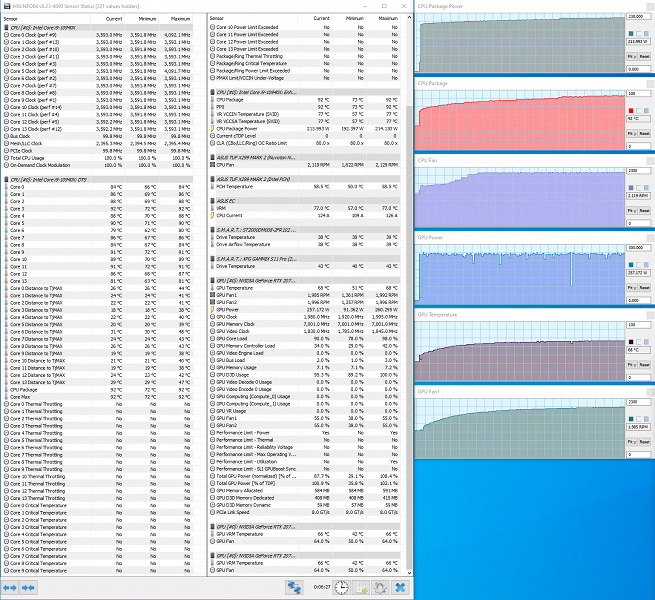Click the maximum value field of CPU Fan graph

(638, 170)
